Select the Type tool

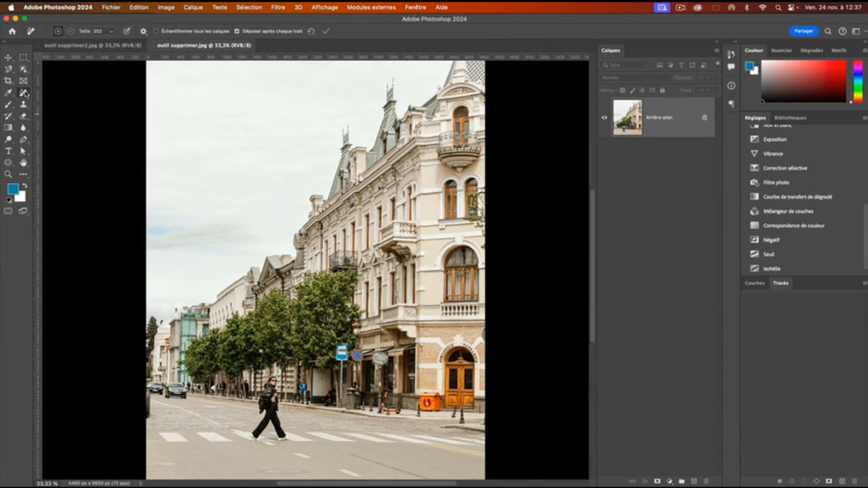pos(8,150)
